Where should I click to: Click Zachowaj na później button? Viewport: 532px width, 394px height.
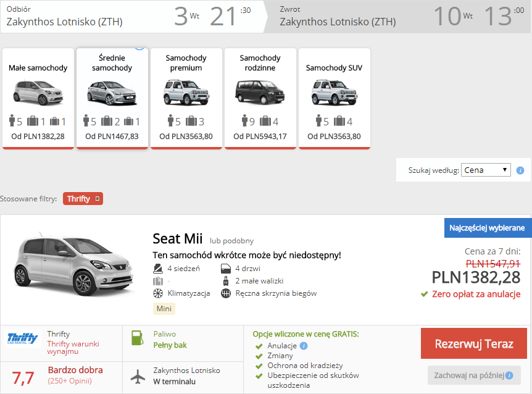coord(474,375)
